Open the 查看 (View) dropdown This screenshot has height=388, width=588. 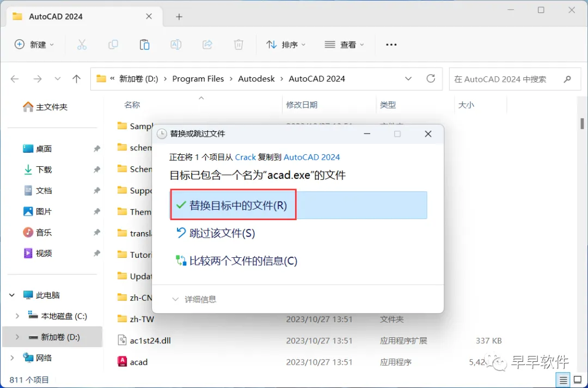(x=344, y=45)
